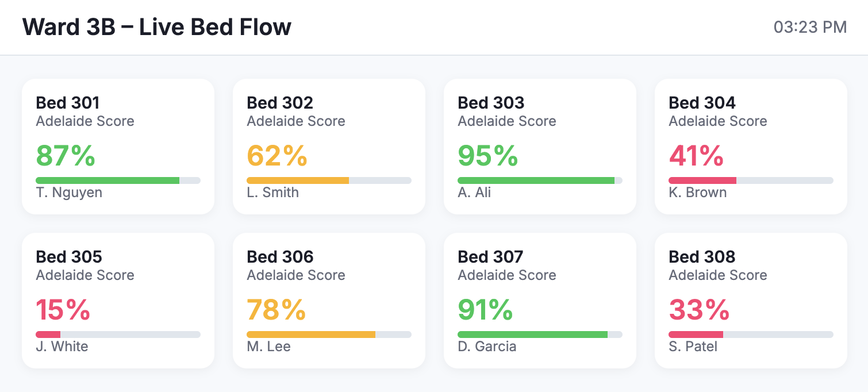Select patient name M. Lee
Viewport: 868px width, 392px height.
(268, 347)
